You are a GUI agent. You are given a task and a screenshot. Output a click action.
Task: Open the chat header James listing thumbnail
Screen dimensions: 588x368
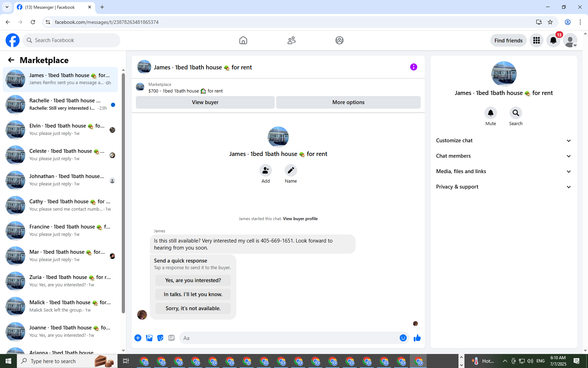pos(144,67)
